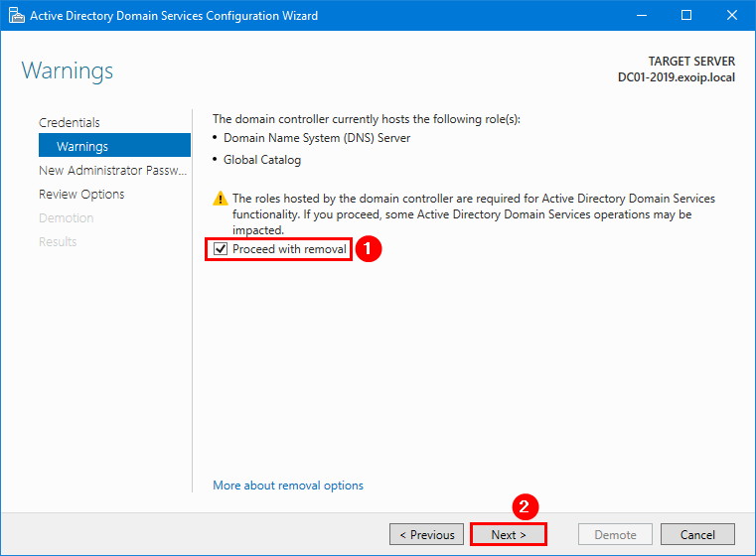
Task: Click the red step 2 marker
Action: (526, 505)
